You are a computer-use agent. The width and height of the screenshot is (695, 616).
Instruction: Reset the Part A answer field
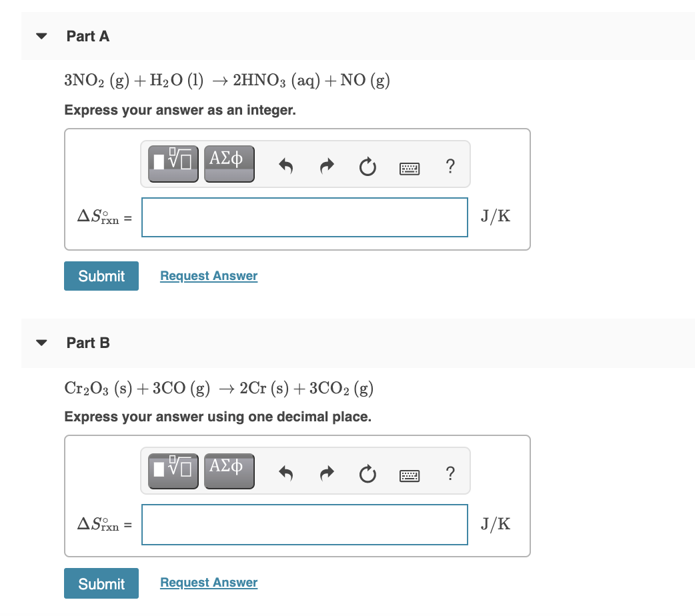pos(368,167)
